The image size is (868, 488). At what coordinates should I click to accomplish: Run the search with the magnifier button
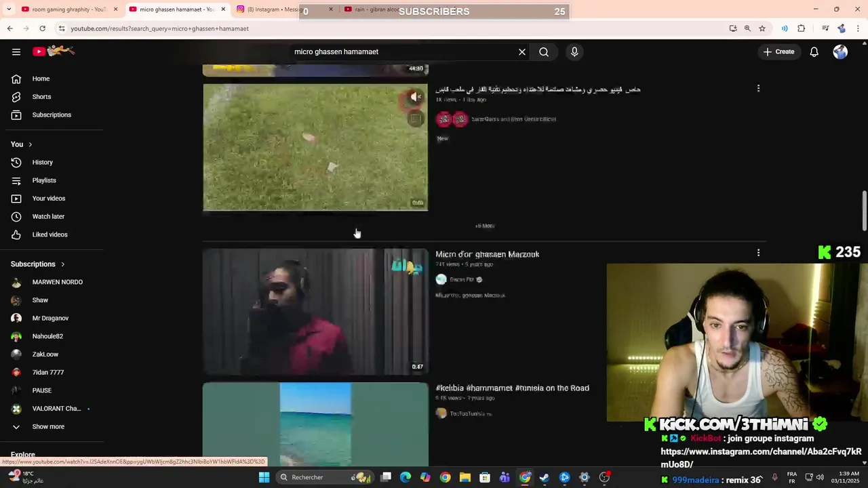(x=544, y=52)
